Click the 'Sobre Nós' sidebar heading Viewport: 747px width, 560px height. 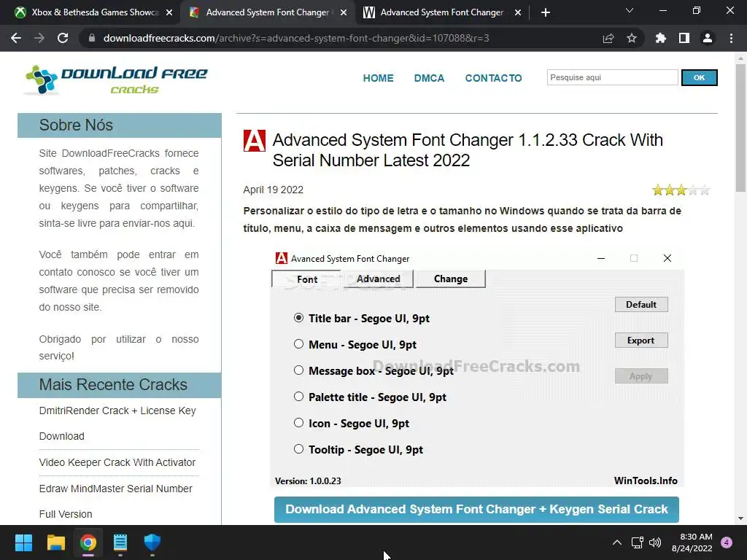coord(120,125)
